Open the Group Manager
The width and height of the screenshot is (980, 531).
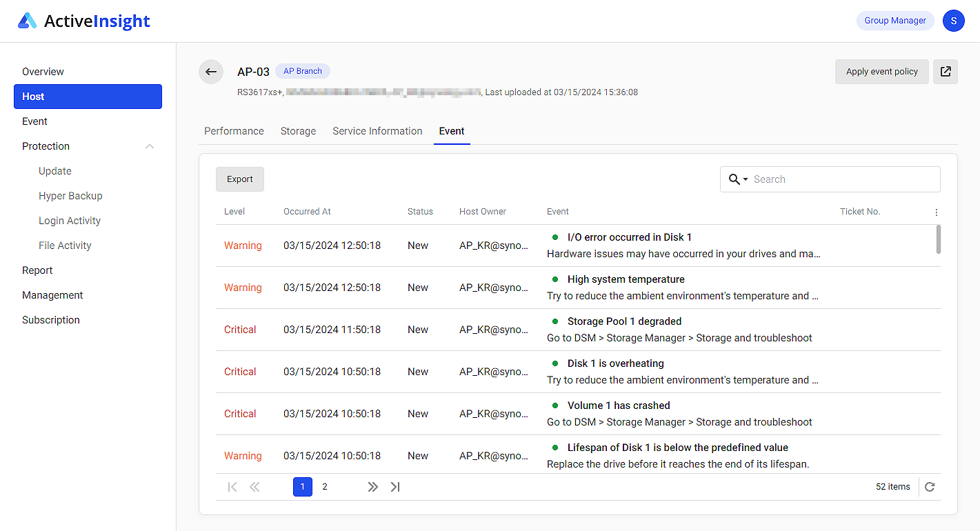[x=895, y=21]
